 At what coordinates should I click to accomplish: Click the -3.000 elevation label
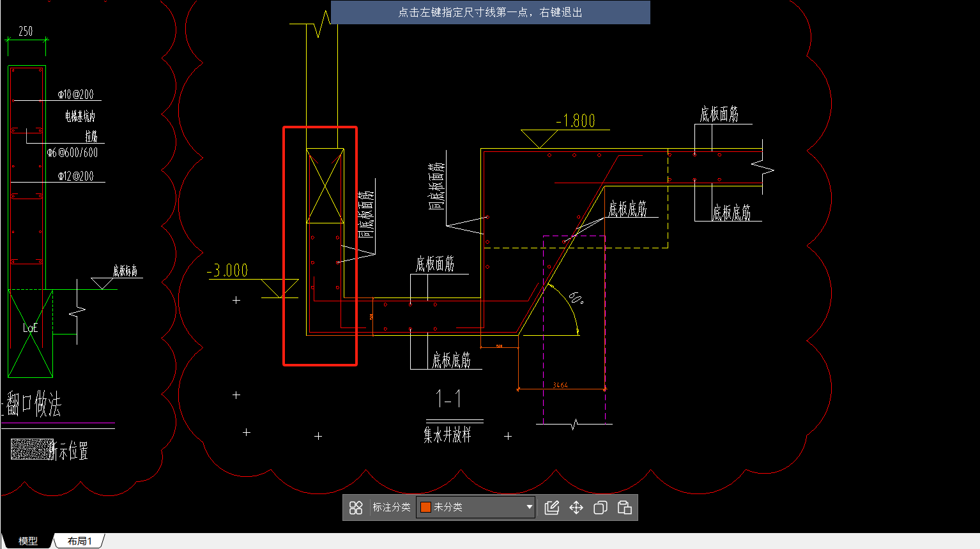pyautogui.click(x=227, y=270)
